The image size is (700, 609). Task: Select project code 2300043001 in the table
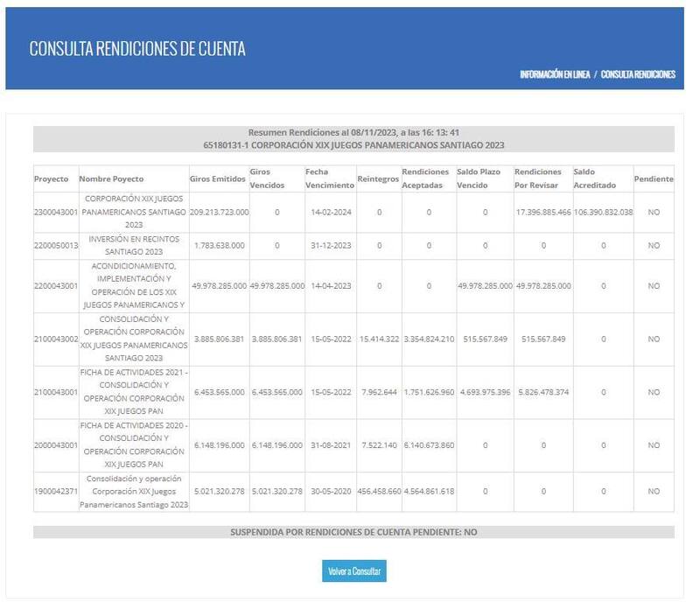coord(56,212)
